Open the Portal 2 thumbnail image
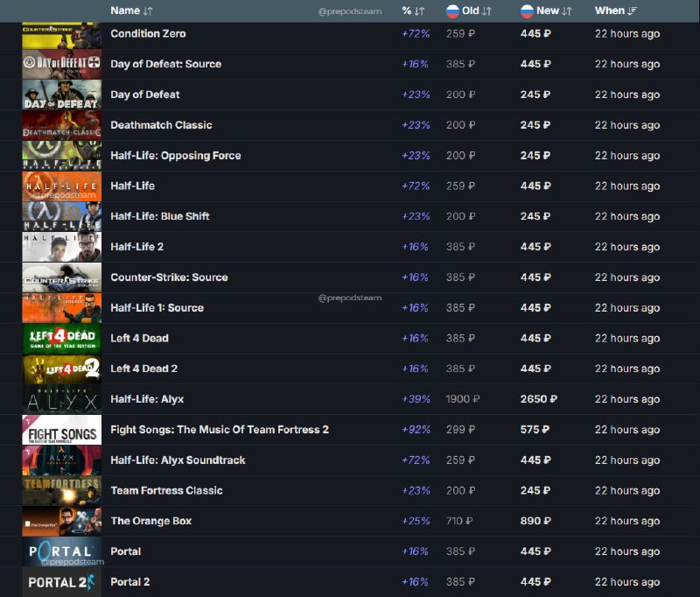The height and width of the screenshot is (597, 700). tap(61, 582)
